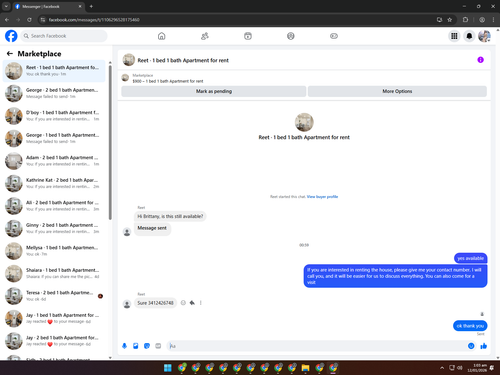Screen dimensions: 500x375
Task: Click conversation list scrollbar
Action: [110, 143]
